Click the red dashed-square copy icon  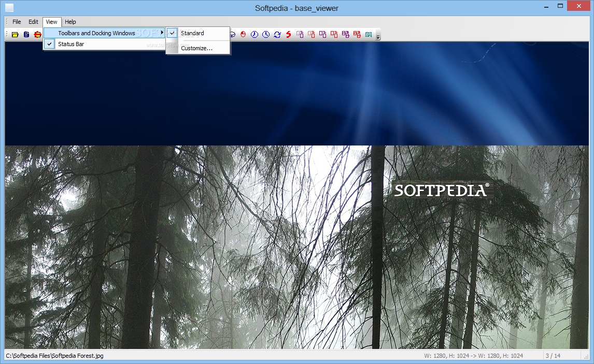(312, 34)
